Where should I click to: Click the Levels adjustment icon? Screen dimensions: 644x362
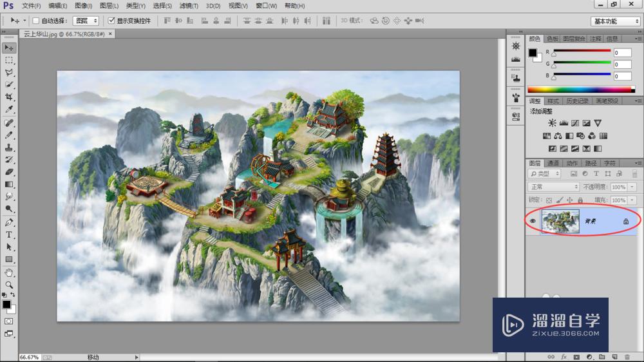[563, 123]
